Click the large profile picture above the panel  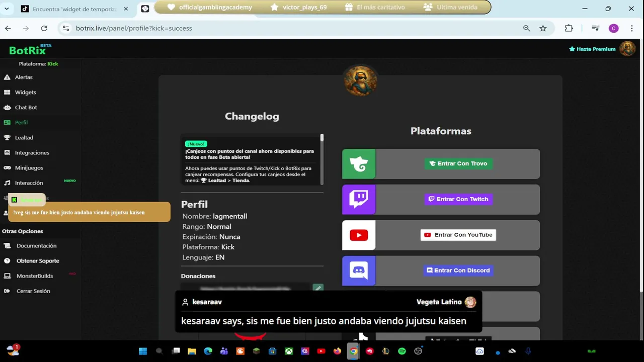click(x=360, y=80)
